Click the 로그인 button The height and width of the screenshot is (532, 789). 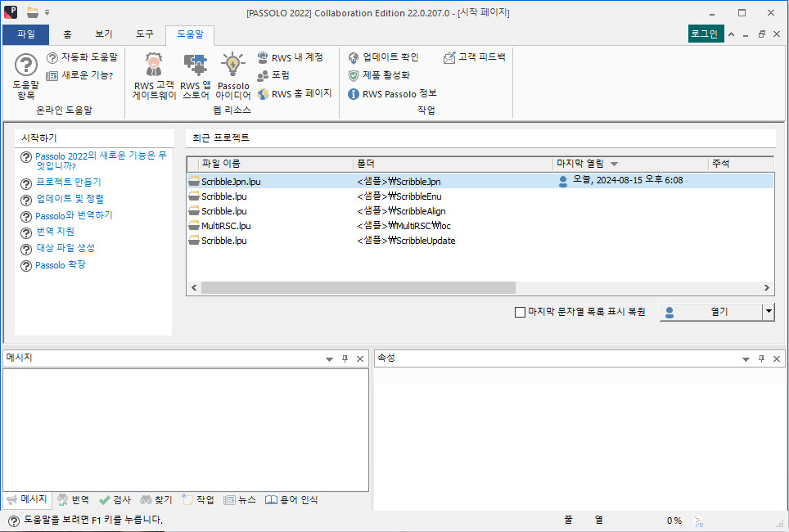706,34
